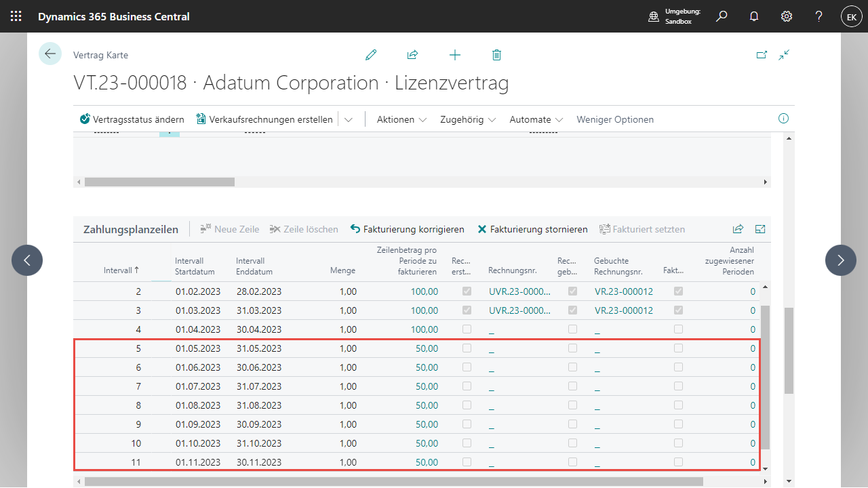The height and width of the screenshot is (488, 868).
Task: Select the row with Intervall 6
Action: [x=417, y=367]
